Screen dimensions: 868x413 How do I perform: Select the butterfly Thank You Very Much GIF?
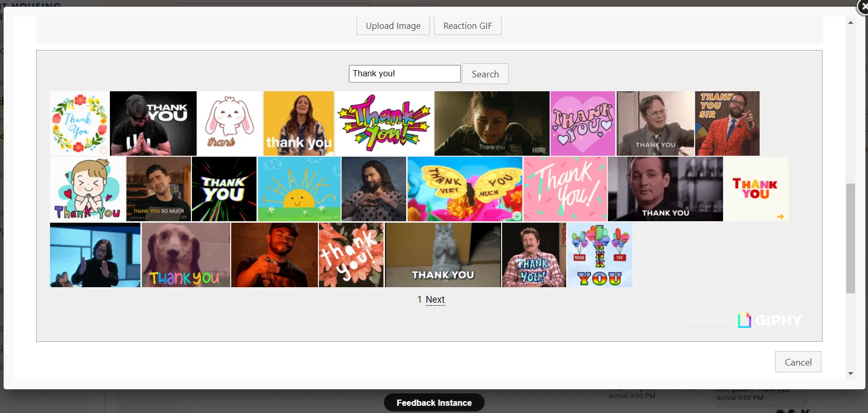coord(465,189)
